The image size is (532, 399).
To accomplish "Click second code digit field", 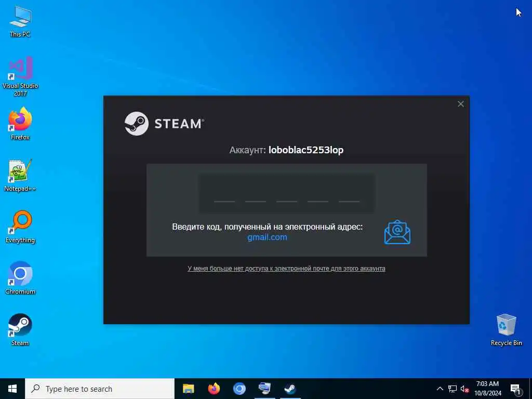I will click(x=256, y=194).
